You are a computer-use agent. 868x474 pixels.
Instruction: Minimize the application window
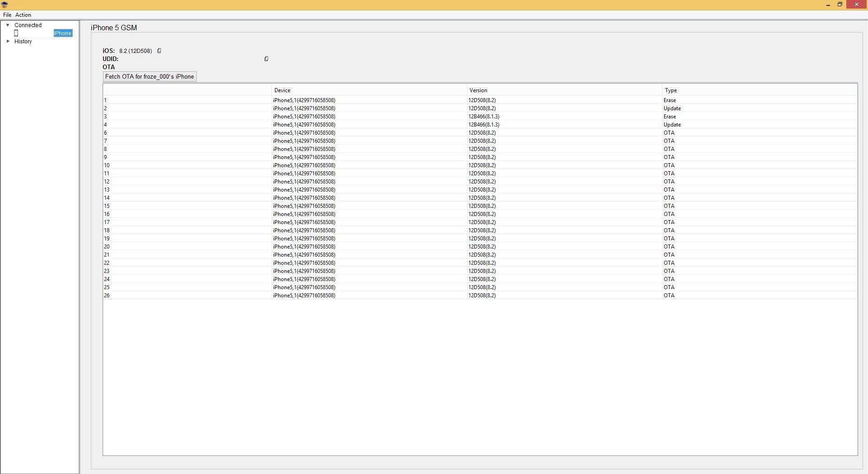click(828, 5)
